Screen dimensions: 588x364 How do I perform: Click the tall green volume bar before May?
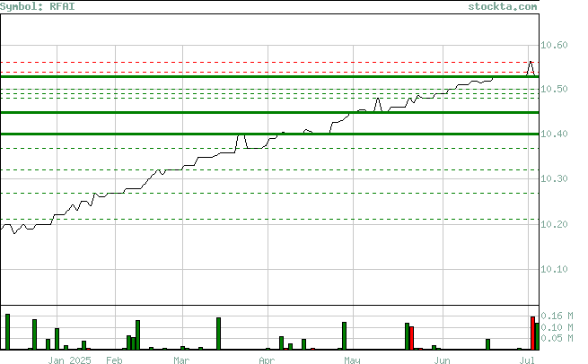344,335
